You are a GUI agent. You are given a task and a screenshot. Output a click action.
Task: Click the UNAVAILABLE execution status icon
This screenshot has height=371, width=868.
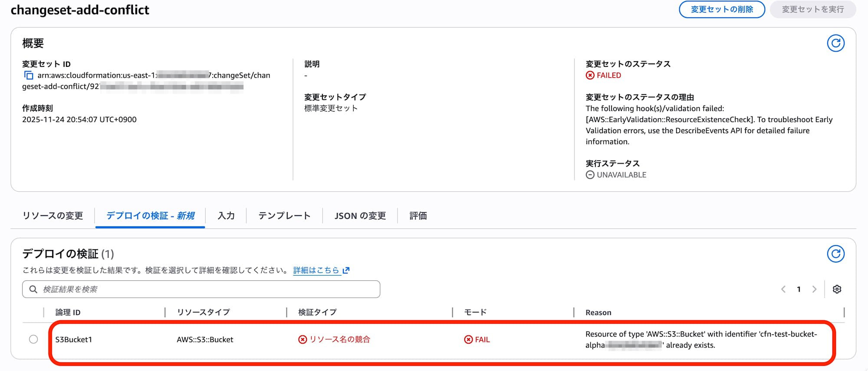[590, 175]
